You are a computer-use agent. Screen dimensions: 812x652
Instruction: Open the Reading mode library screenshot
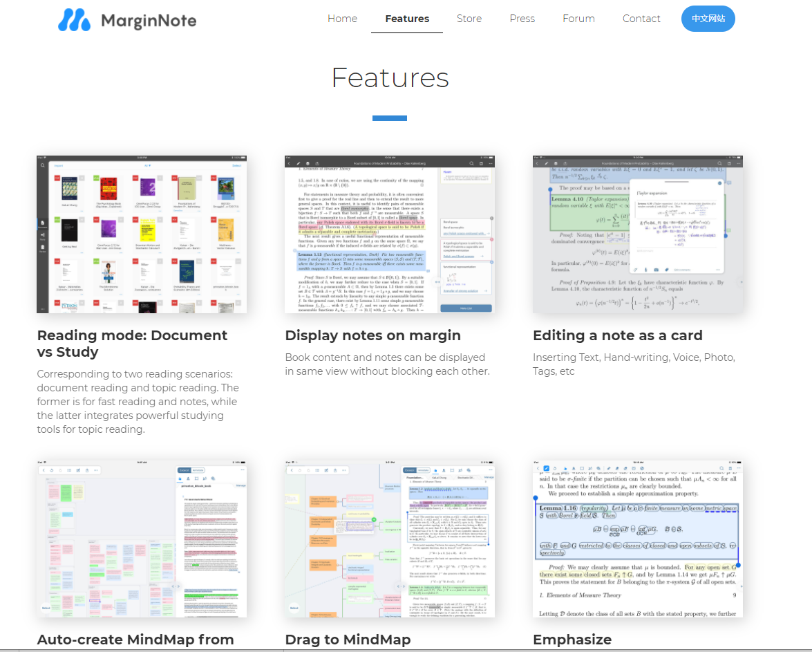coord(142,234)
